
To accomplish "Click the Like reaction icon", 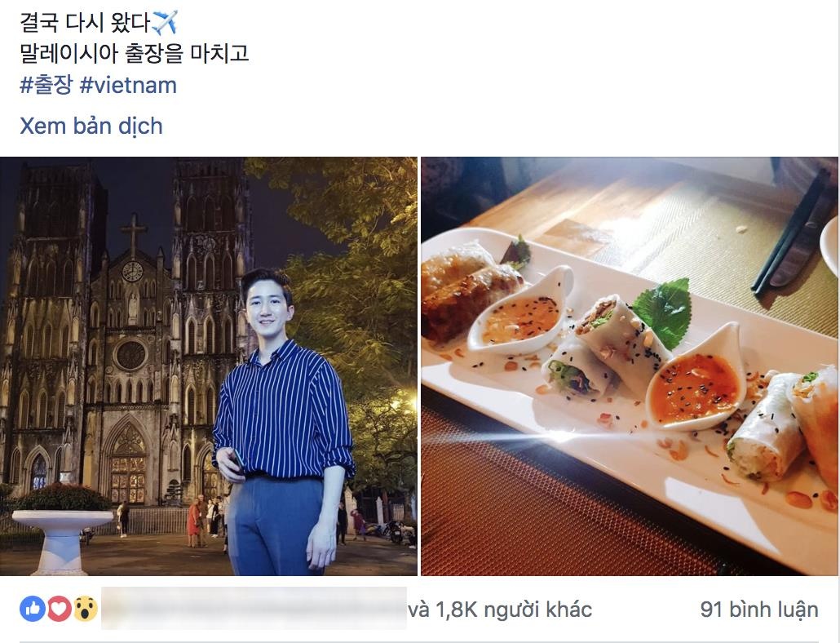I will point(33,610).
